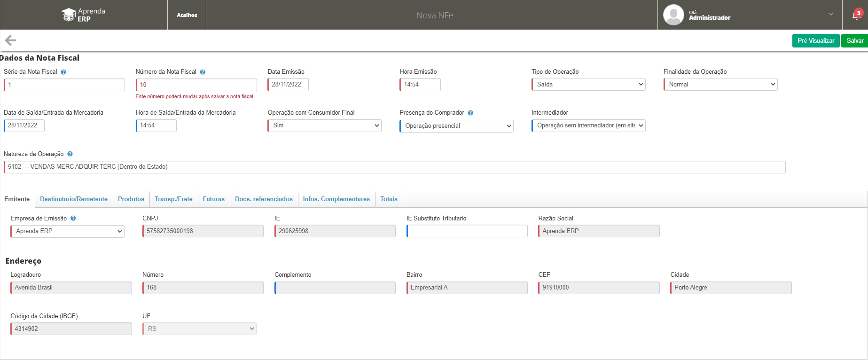Expand the administrator user menu chevron
This screenshot has height=360, width=868.
pyautogui.click(x=830, y=15)
